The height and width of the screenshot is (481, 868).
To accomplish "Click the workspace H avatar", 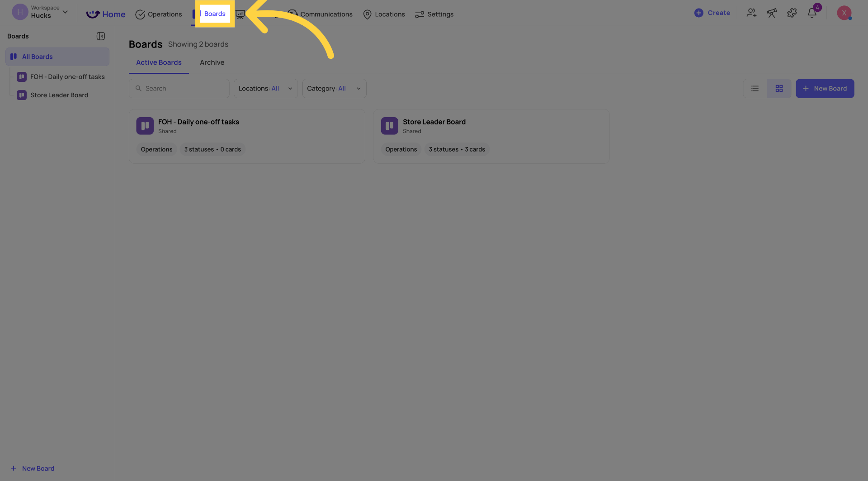I will pyautogui.click(x=20, y=12).
